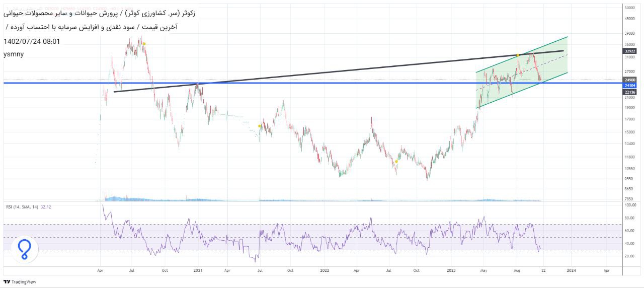Select the yellow marker near July 2021
The image size is (644, 288).
(x=260, y=126)
